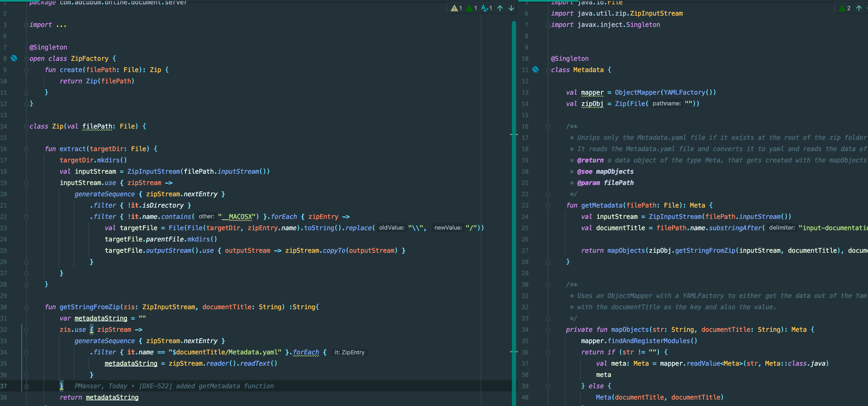868x406 pixels.
Task: Click the gutter bean icon beside Metadata class
Action: click(536, 70)
